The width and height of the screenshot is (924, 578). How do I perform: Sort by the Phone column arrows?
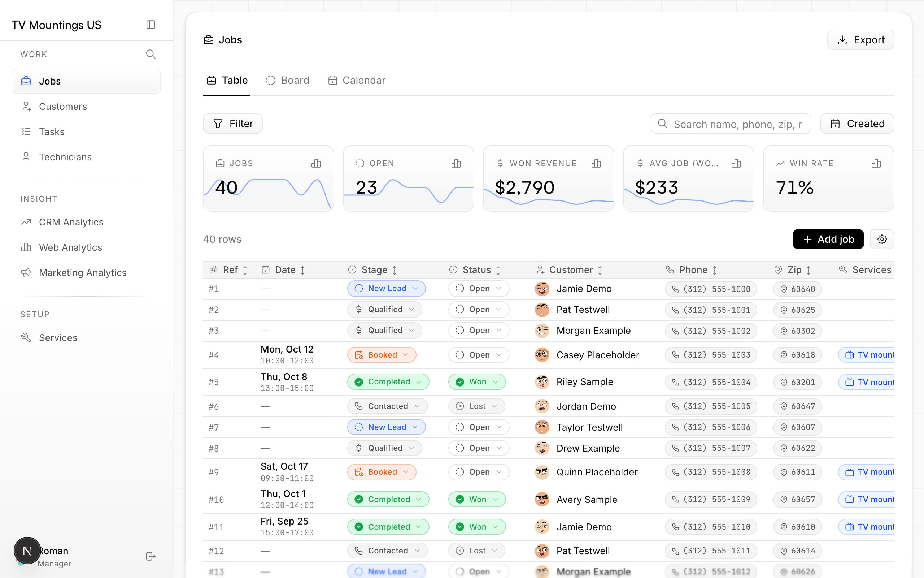[x=715, y=270]
